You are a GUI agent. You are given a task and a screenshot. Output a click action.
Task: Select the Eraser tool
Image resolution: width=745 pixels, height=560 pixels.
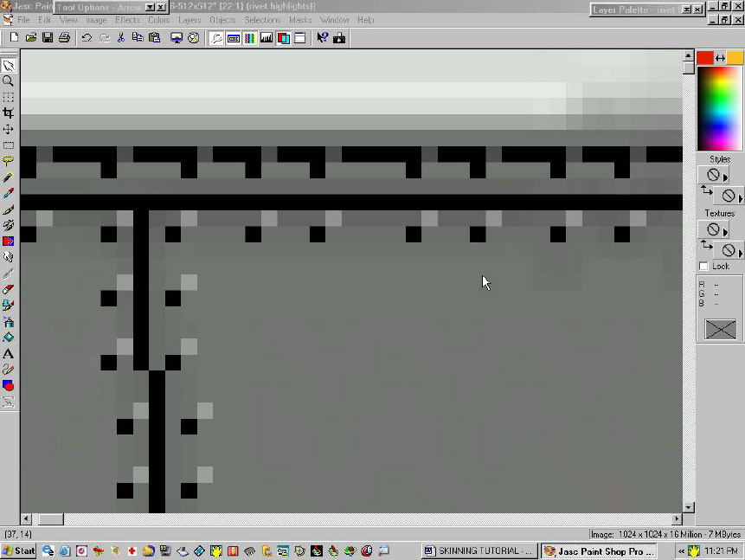click(9, 289)
